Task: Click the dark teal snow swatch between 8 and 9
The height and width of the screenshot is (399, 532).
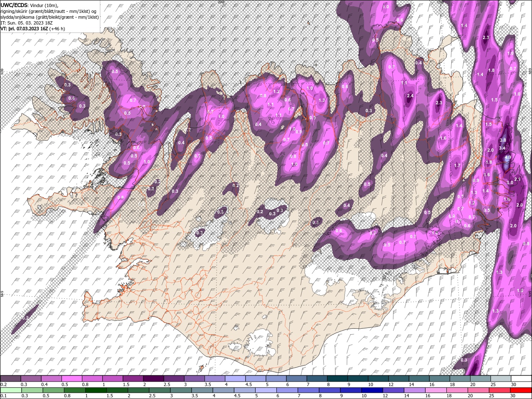Action: (337, 379)
